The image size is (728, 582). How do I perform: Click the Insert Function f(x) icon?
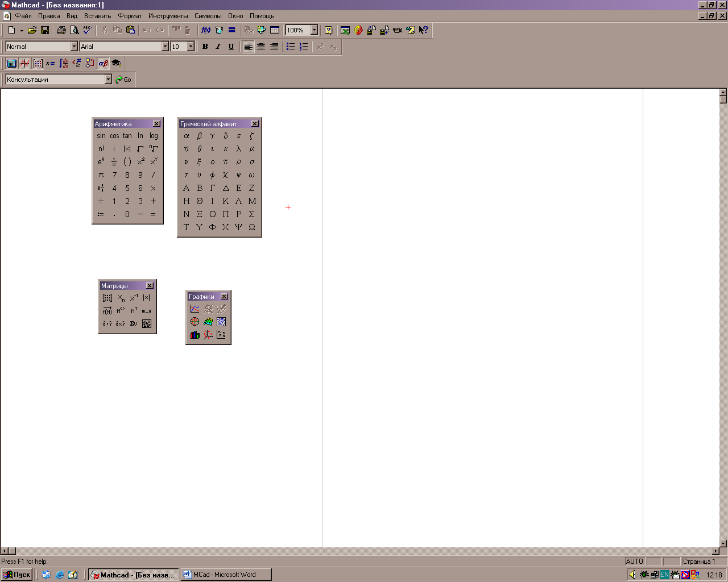tap(206, 30)
